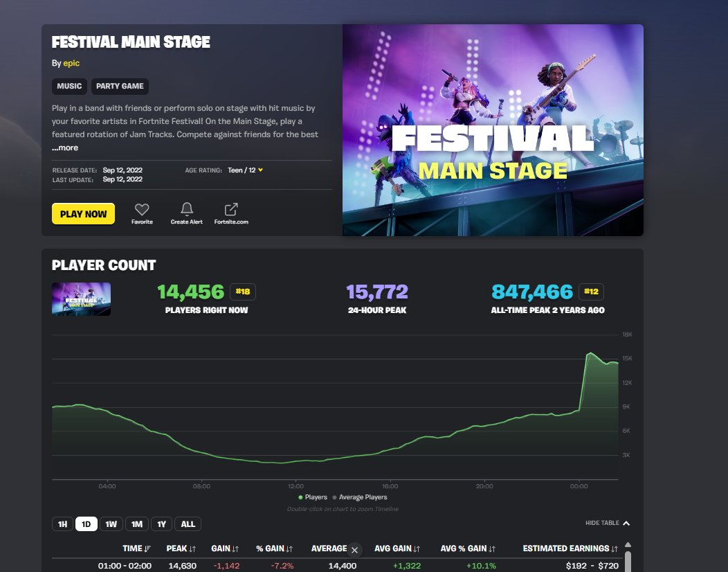Switch the chart to the 1H range
Screen dimensions: 728x572
tap(62, 524)
